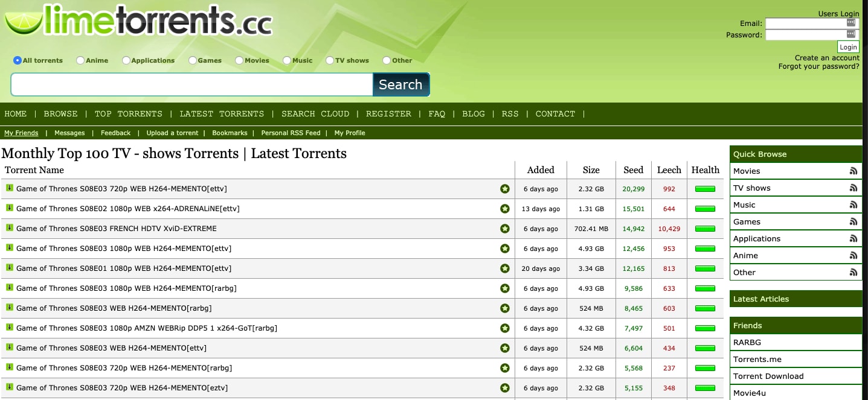Click download arrow for S08E03 1080p MEMENTO[ettv]
Image resolution: width=868 pixels, height=400 pixels.
click(10, 248)
